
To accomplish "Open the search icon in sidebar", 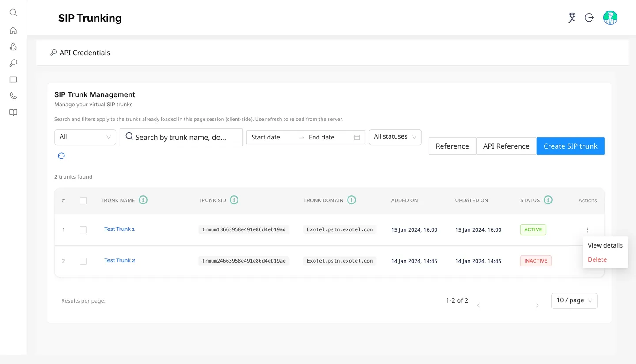I will [13, 12].
